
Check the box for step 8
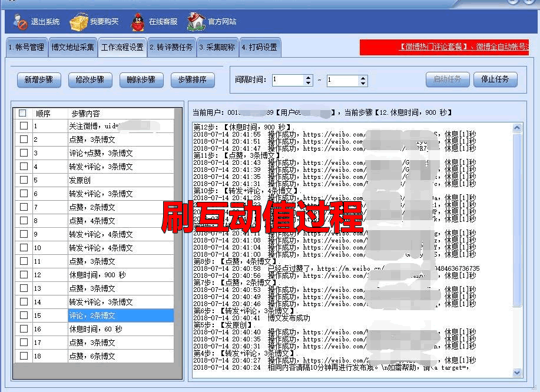click(24, 221)
